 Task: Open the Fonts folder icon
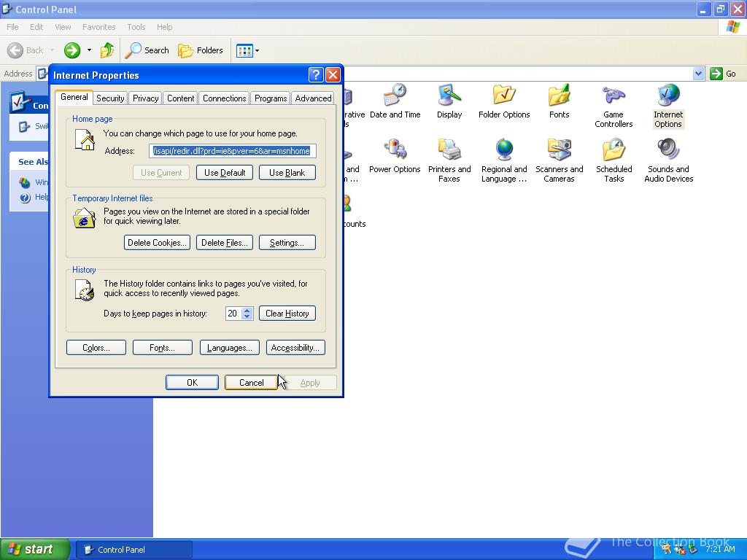tap(559, 101)
